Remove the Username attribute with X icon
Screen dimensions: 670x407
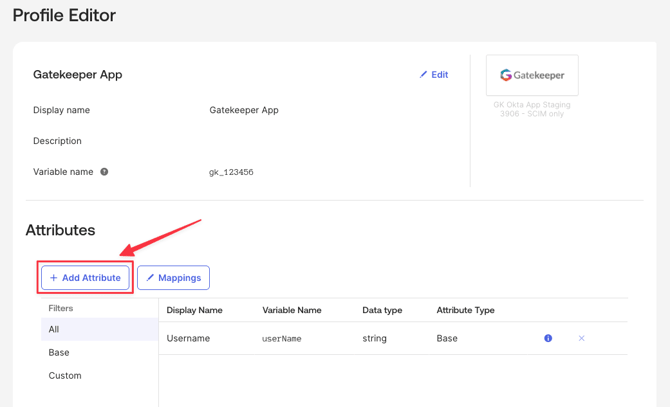click(x=581, y=339)
